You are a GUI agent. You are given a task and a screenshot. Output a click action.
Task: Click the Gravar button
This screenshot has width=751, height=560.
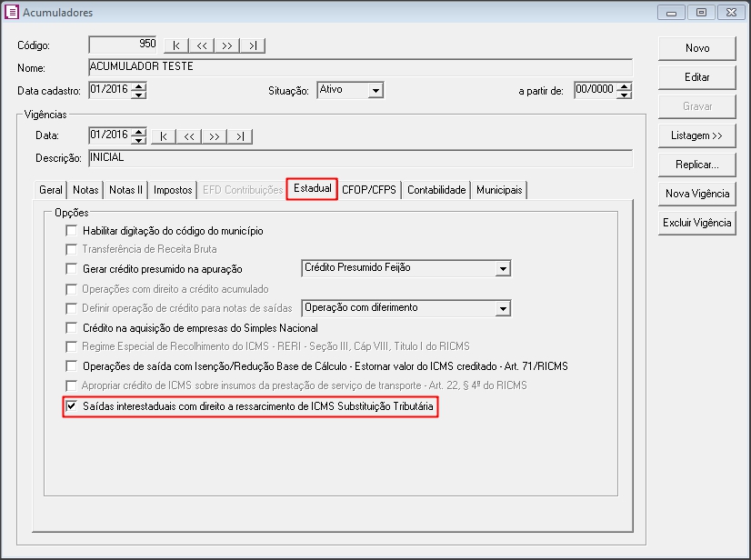(696, 106)
